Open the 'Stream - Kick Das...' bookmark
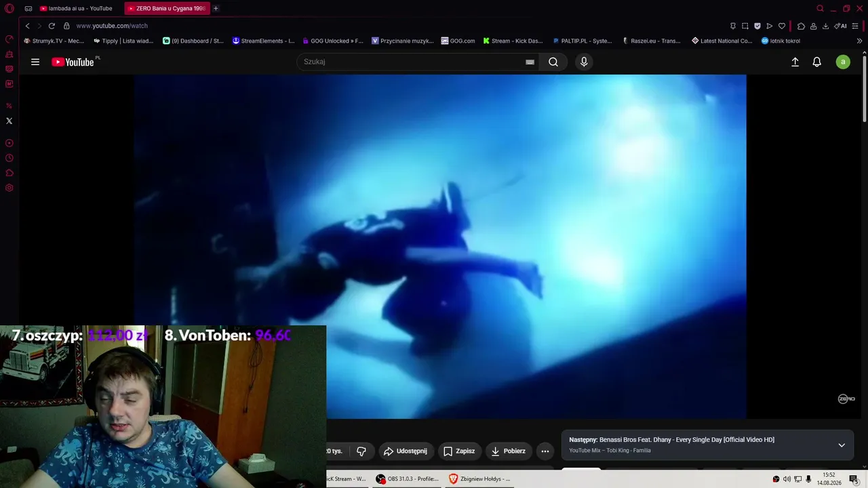Screen dimensions: 868x488 [513, 41]
